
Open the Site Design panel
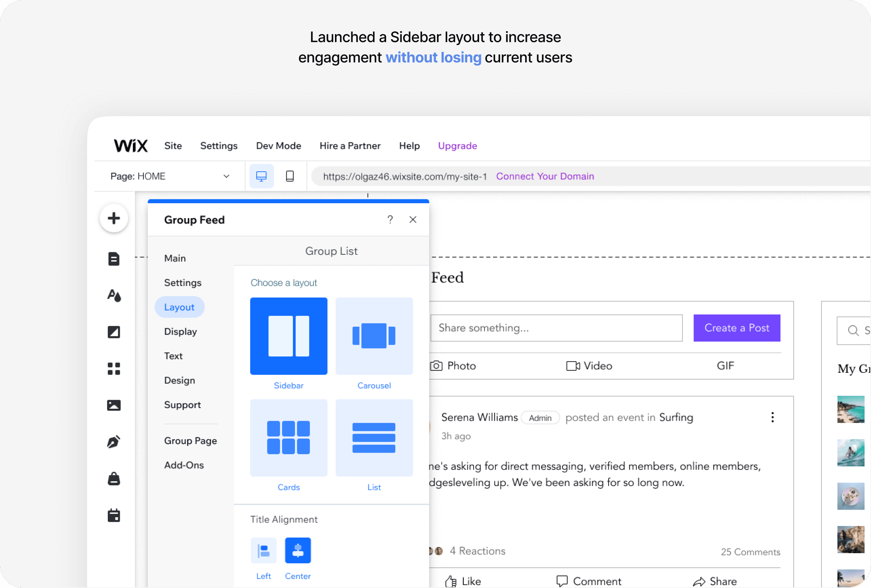point(114,296)
